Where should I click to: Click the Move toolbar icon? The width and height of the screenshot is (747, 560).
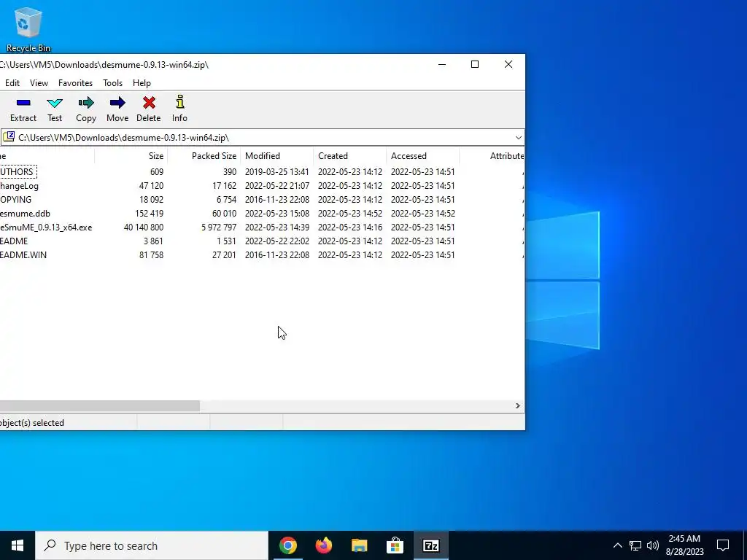click(x=117, y=109)
